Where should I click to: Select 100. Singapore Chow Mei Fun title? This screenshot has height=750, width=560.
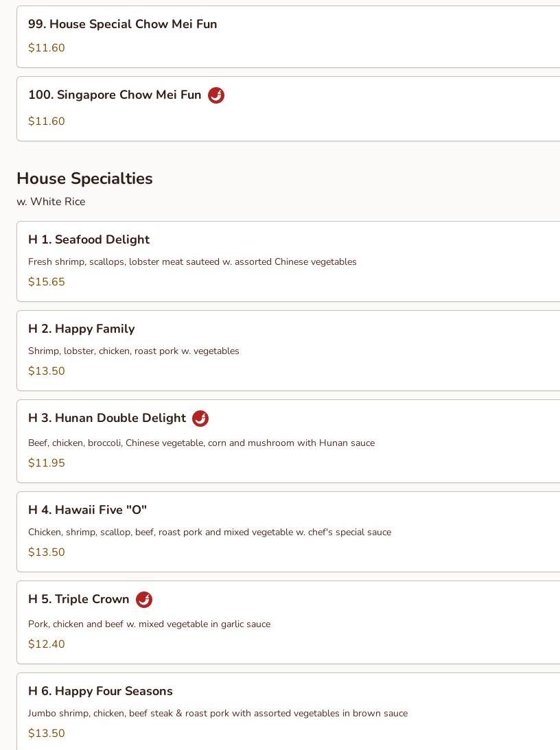pos(115,95)
